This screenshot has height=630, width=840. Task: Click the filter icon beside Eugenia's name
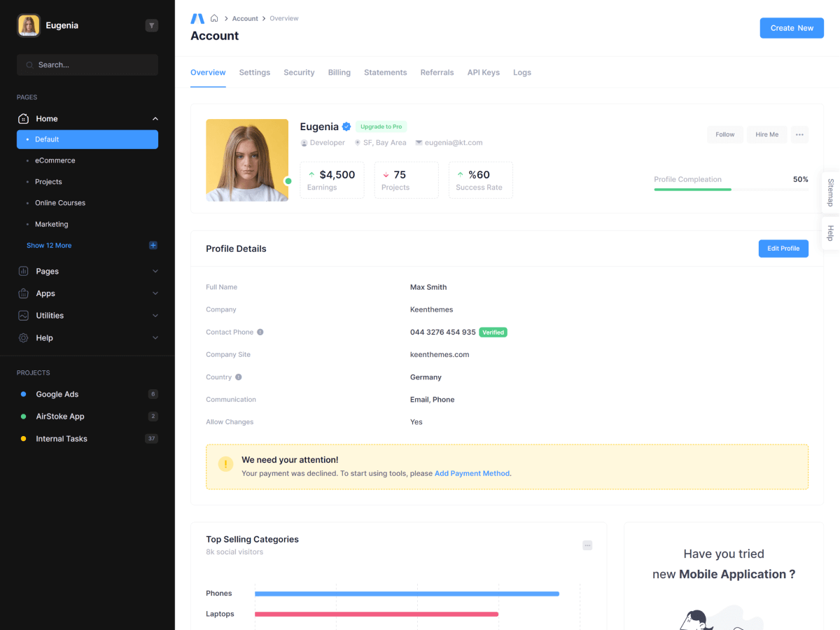(x=151, y=26)
